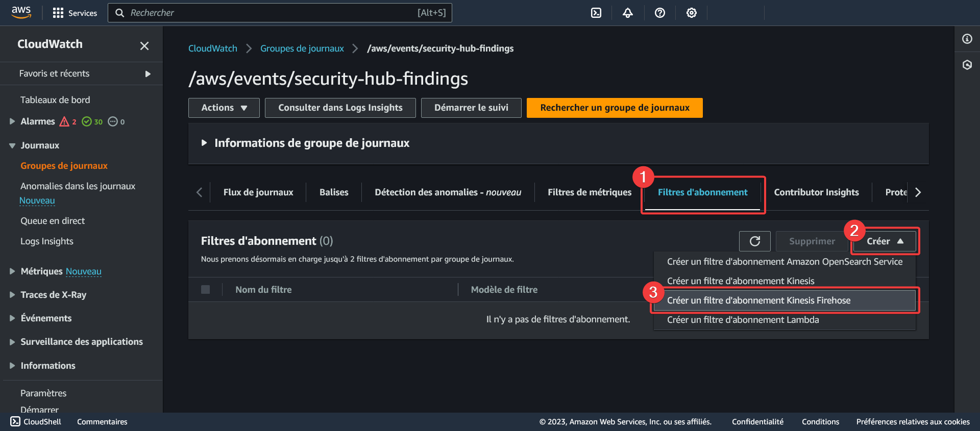Open Conditions footer link
This screenshot has height=431, width=980.
point(820,422)
